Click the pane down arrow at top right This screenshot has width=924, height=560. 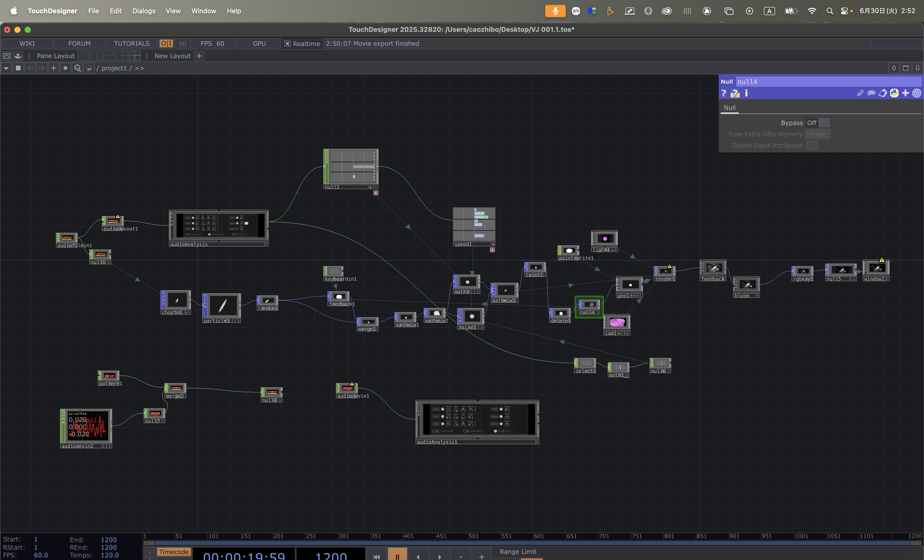tap(917, 68)
